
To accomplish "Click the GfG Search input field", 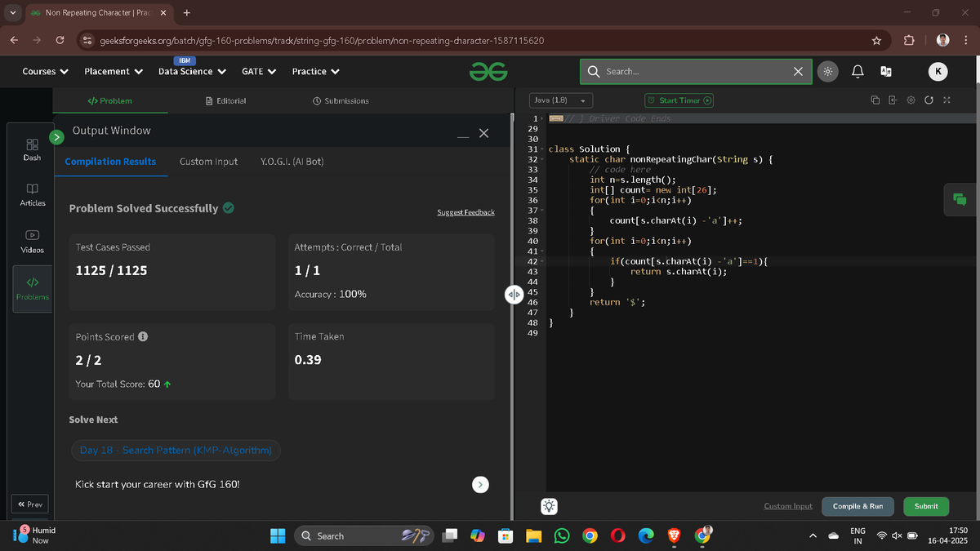I will coord(696,72).
